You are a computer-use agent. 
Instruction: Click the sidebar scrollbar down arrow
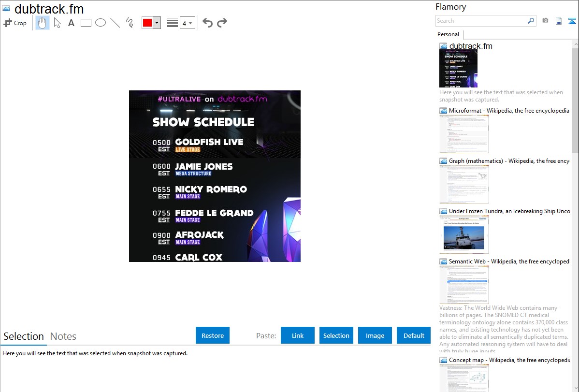[x=575, y=388]
